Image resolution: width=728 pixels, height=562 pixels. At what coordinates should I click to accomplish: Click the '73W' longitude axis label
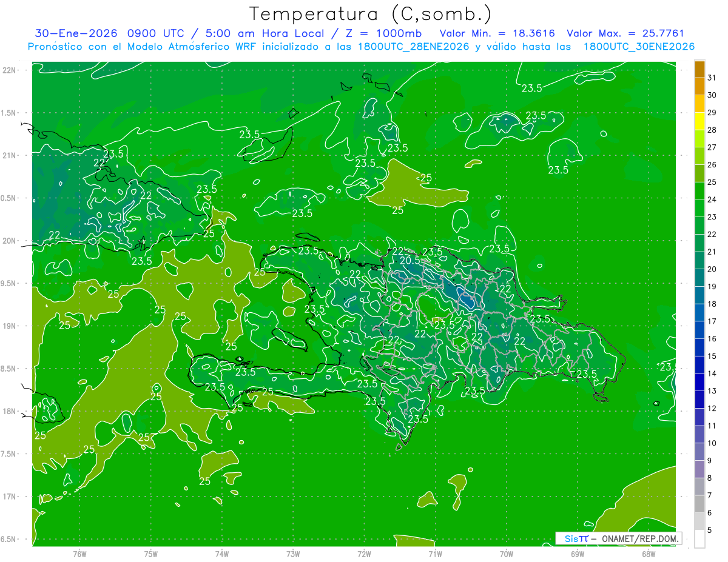[x=293, y=554]
